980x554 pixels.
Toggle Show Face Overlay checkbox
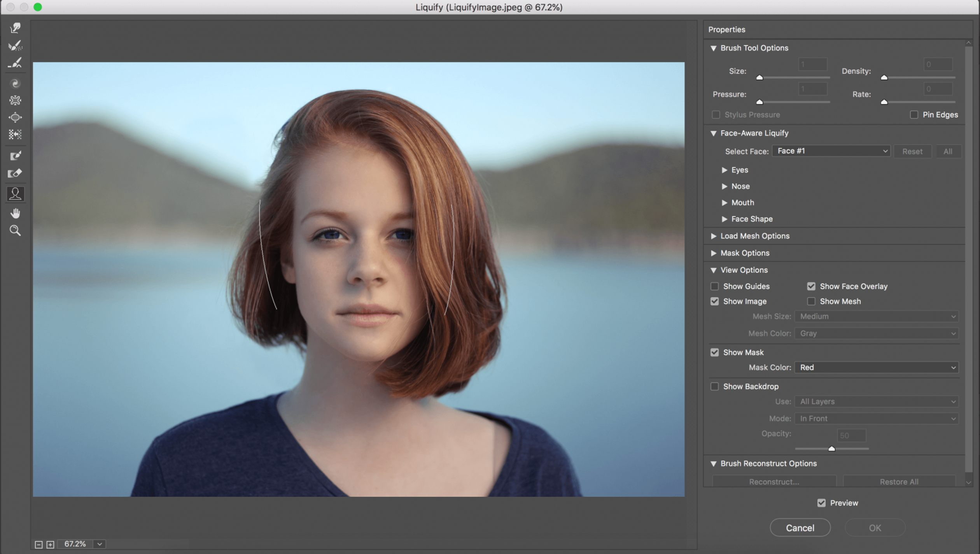812,286
